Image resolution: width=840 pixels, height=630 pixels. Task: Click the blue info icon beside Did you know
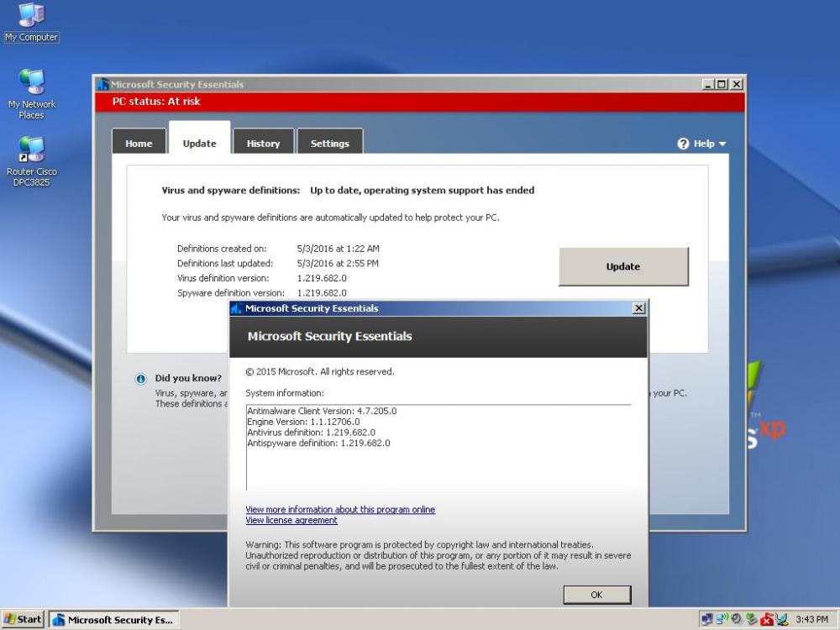click(x=141, y=379)
